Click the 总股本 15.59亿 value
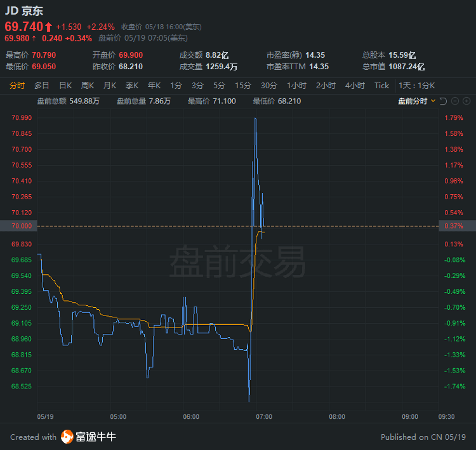Viewport: 476px width, 450px height. 402,55
